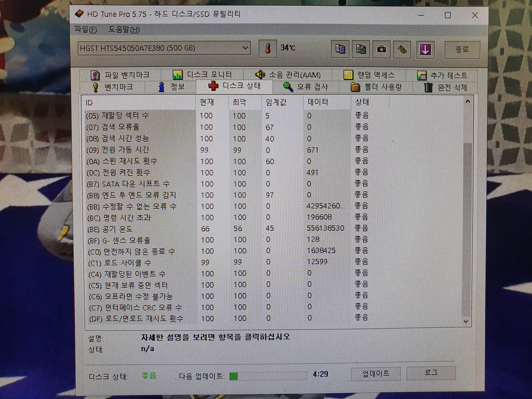Image resolution: width=532 pixels, height=399 pixels.
Task: Click the list scrollbar down arrow
Action: (x=466, y=322)
